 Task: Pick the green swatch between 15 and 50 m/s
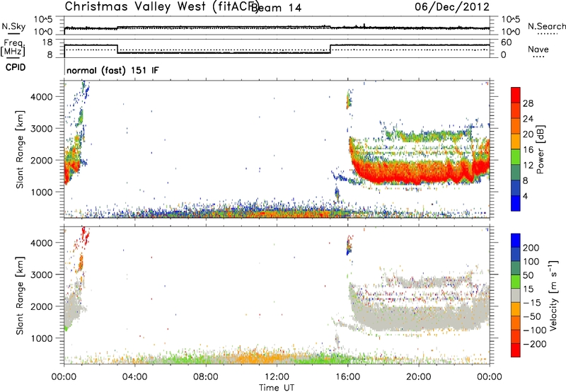pyautogui.click(x=516, y=282)
